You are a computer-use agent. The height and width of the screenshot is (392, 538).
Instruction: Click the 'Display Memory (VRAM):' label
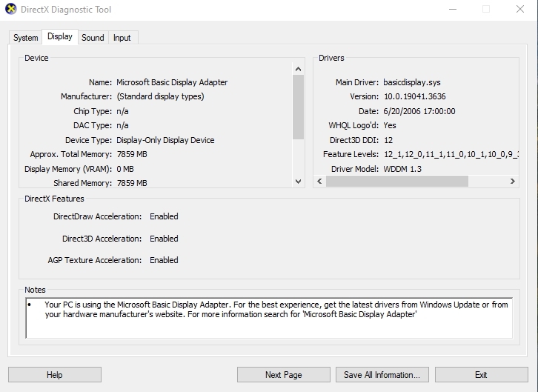(68, 169)
